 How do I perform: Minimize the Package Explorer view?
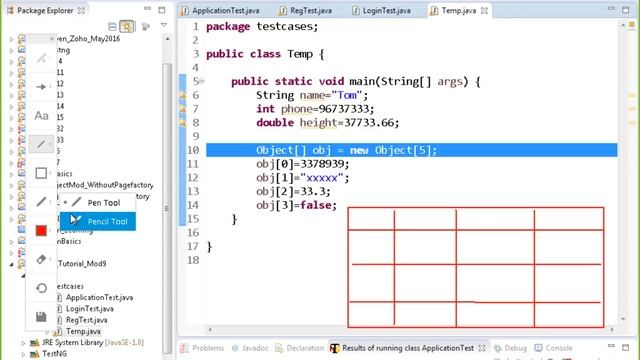[147, 9]
